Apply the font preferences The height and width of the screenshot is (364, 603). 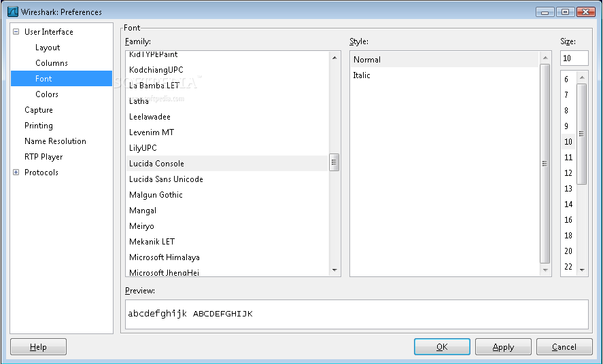coord(503,347)
